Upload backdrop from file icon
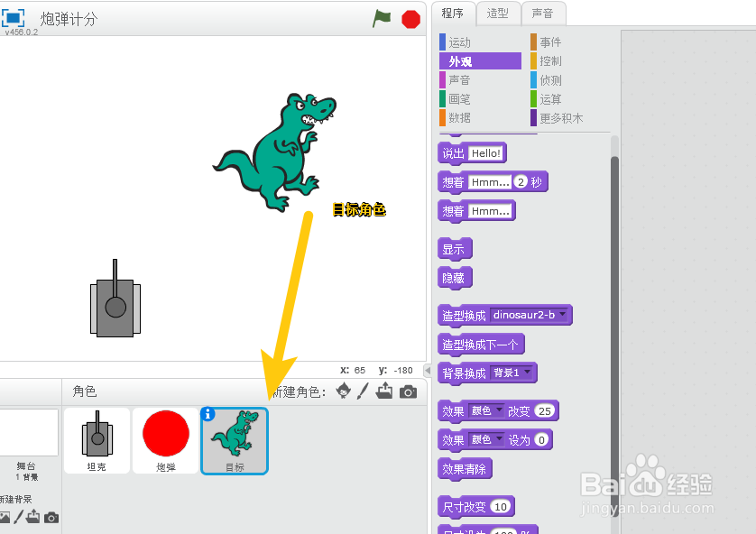 pos(32,517)
